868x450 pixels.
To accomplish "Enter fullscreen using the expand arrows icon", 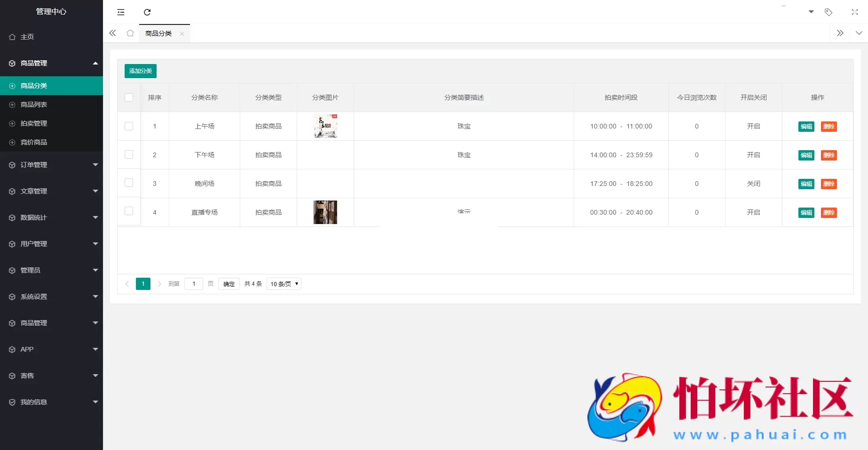I will click(x=854, y=12).
